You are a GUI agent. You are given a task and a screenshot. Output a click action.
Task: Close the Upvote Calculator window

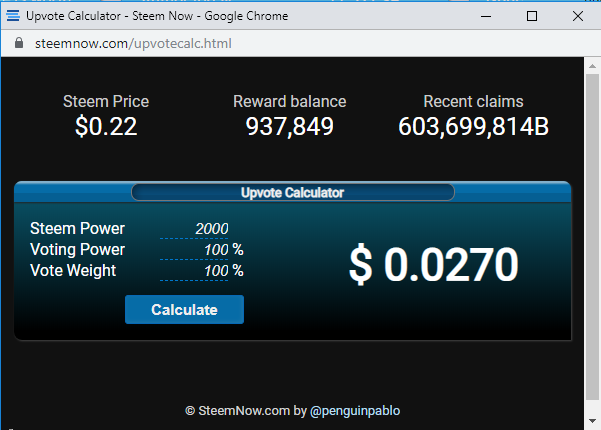point(578,16)
